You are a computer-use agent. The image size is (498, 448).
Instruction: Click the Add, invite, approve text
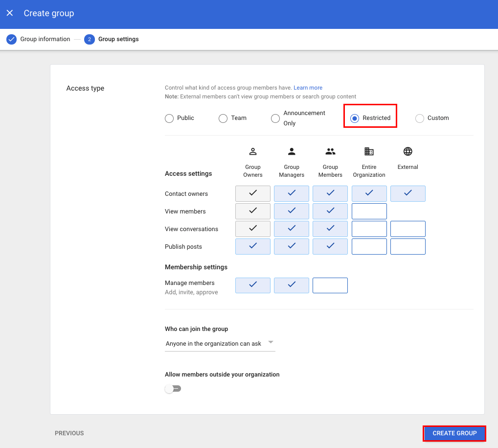191,292
